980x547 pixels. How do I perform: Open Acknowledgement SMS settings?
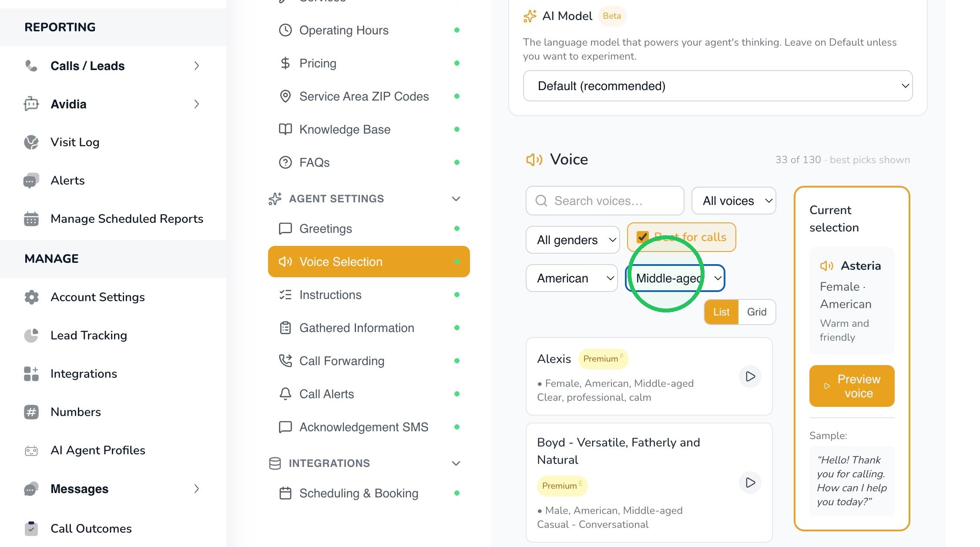tap(369, 427)
